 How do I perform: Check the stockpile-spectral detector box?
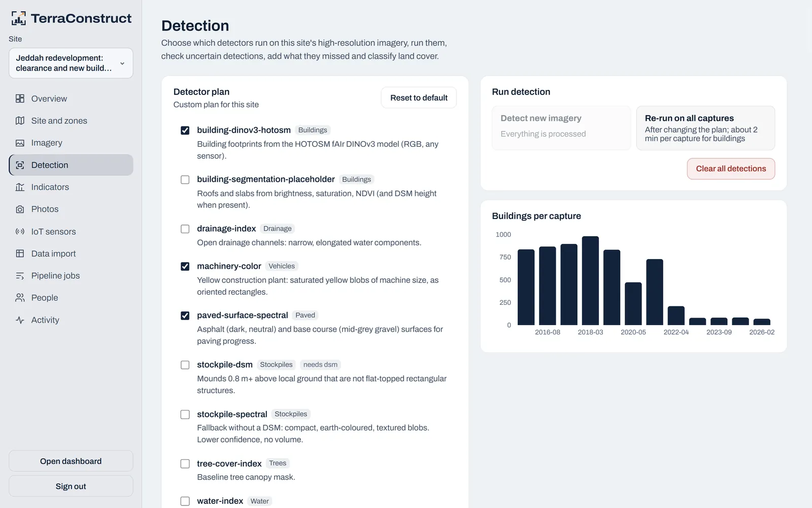[185, 415]
